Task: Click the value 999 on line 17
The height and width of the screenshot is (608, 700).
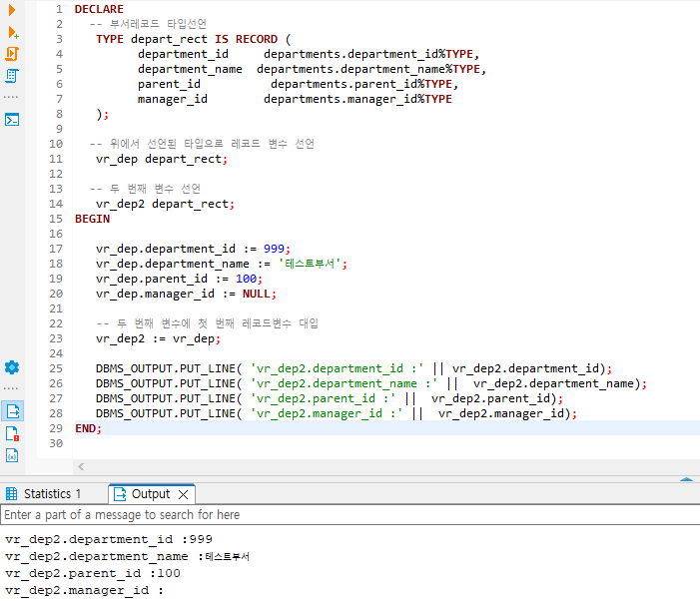Action: point(274,249)
